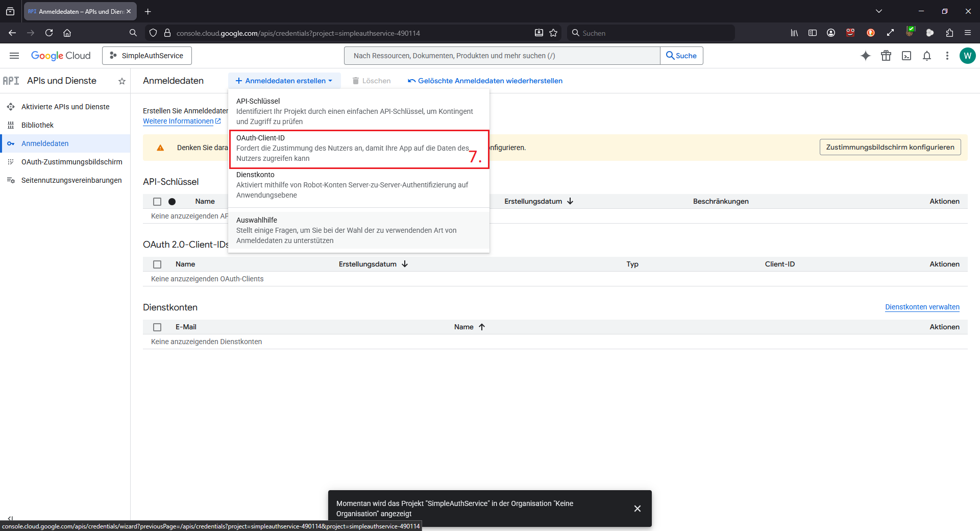Click the Client-ID column header
This screenshot has width=980, height=531.
point(779,264)
